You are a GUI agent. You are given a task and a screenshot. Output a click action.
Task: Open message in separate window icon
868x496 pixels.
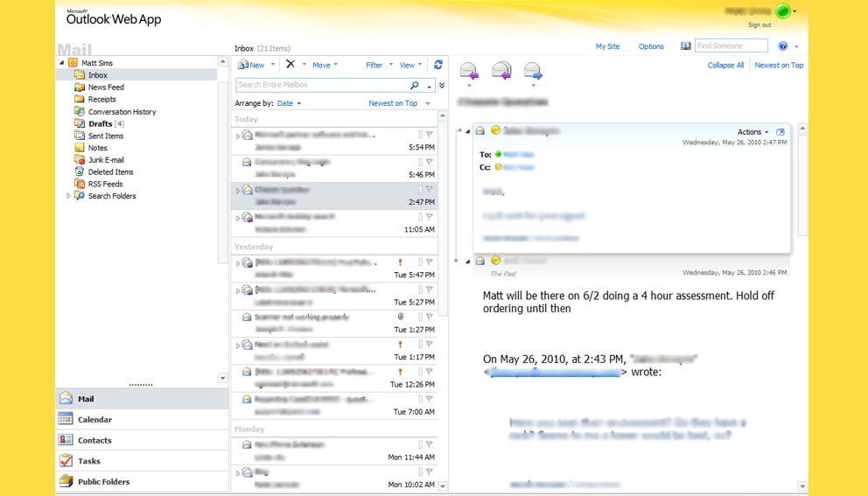pos(780,132)
